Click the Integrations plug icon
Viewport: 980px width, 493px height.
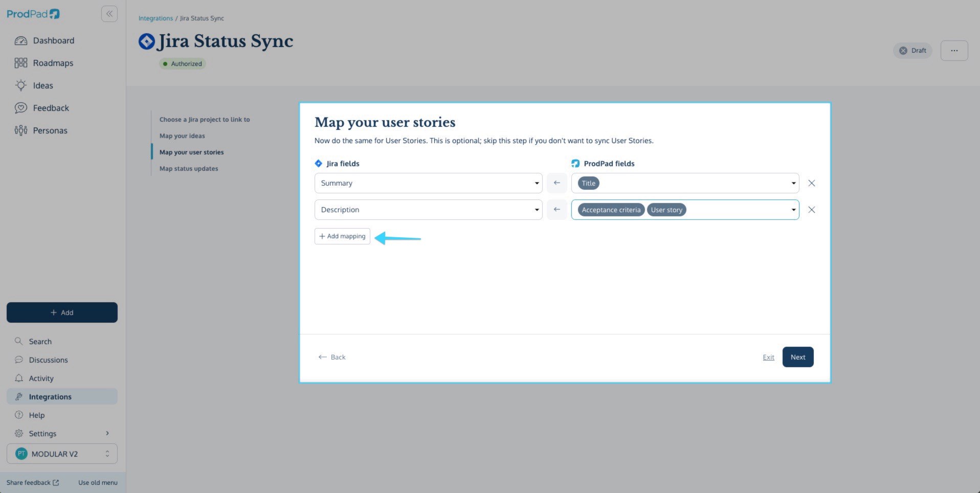pos(19,396)
